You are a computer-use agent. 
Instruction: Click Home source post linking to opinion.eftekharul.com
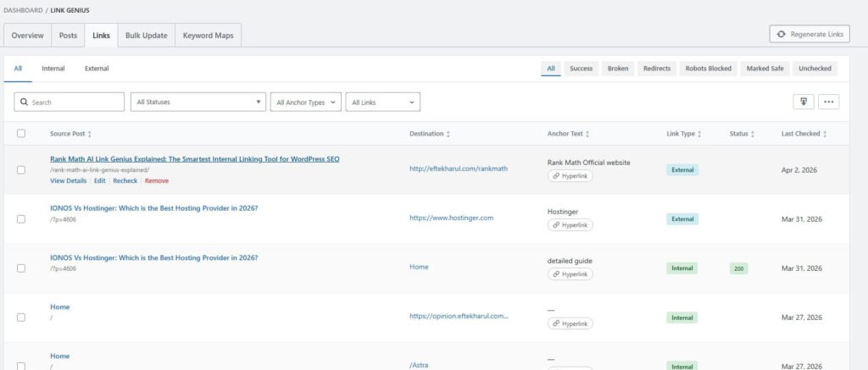coord(60,307)
